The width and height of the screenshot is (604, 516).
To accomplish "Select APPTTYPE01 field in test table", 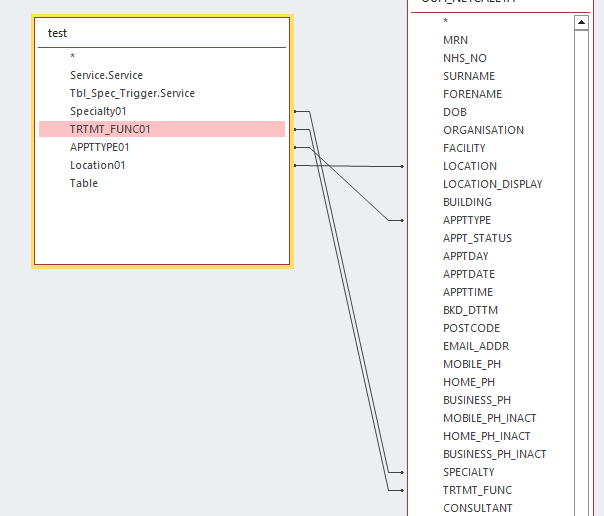I will coord(99,147).
